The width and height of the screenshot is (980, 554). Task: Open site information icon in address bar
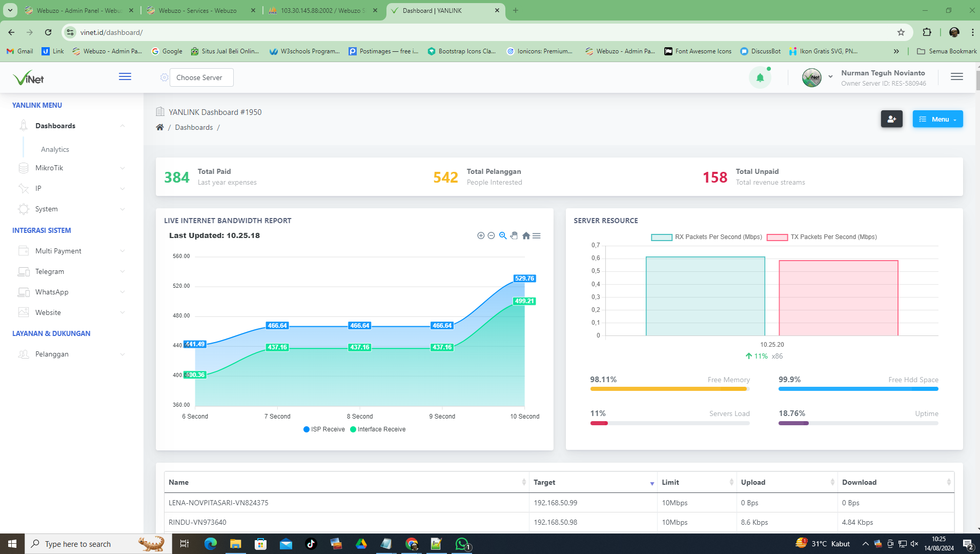click(x=71, y=32)
